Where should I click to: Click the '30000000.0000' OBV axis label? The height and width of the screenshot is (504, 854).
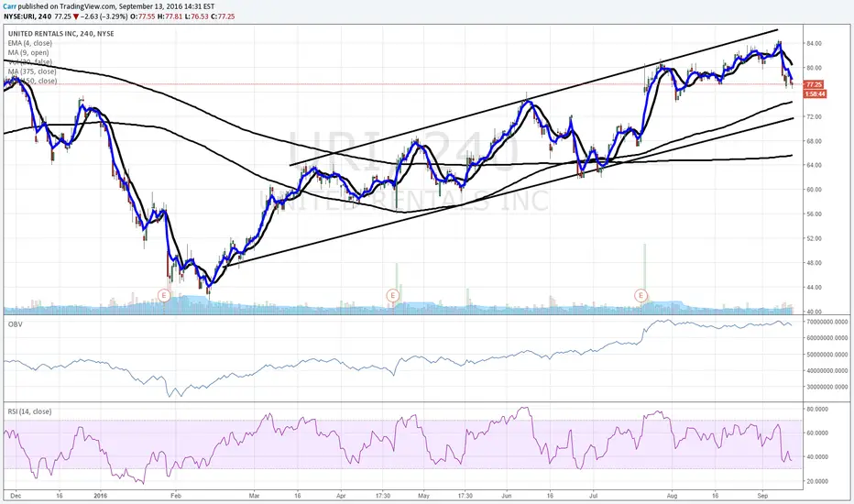[x=827, y=387]
